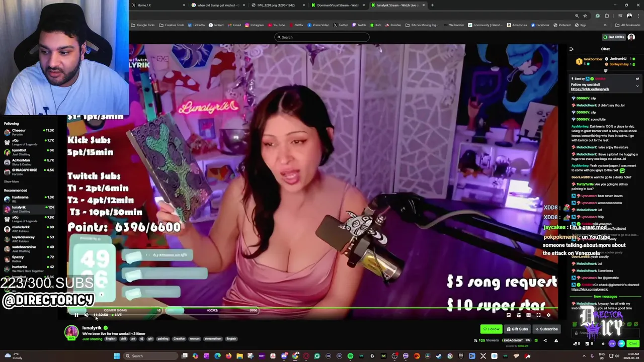The height and width of the screenshot is (362, 644).
Task: Open the Gift Subs button
Action: [x=517, y=329]
